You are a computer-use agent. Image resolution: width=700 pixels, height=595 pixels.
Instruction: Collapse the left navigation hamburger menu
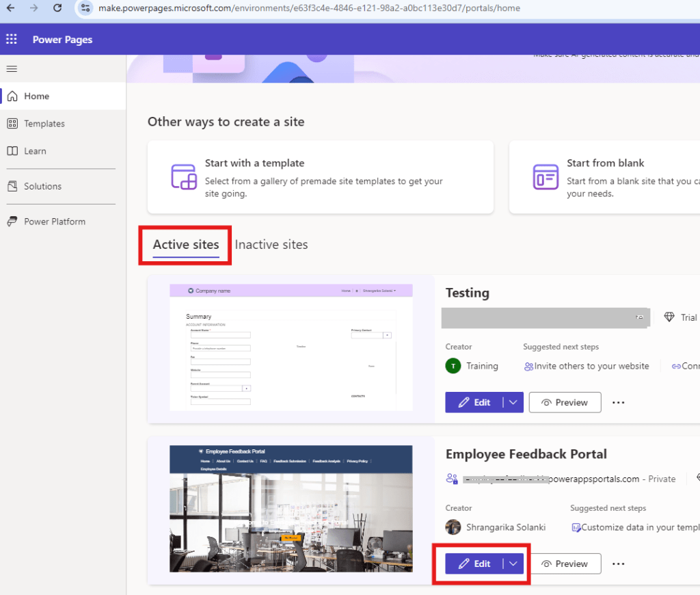(x=12, y=68)
